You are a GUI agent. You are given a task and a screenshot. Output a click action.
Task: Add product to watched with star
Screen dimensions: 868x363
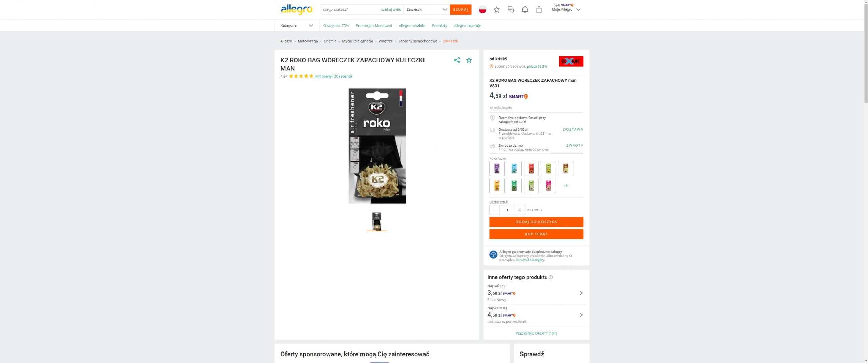point(469,60)
